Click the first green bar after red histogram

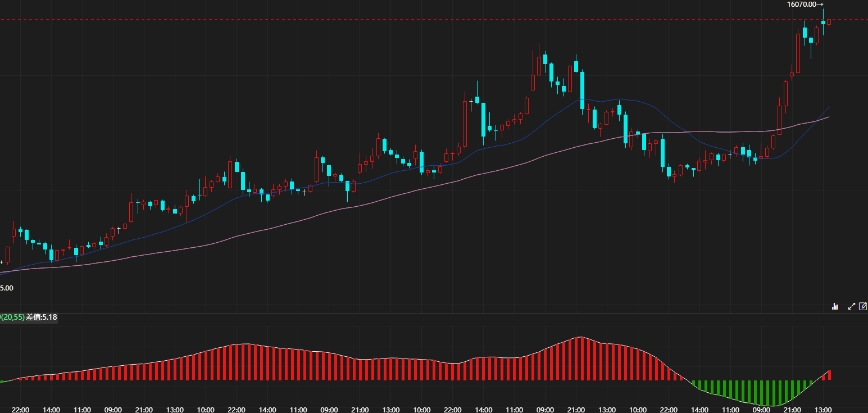[x=694, y=384]
